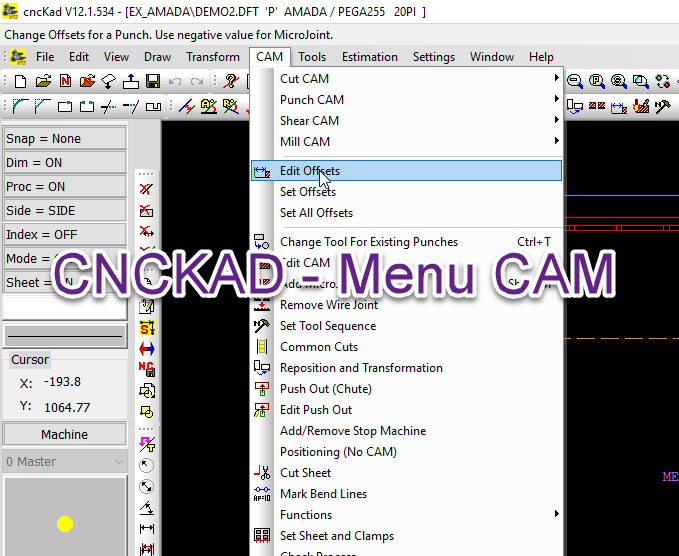Choose Add/Remove Stop Machine

[x=406, y=431]
